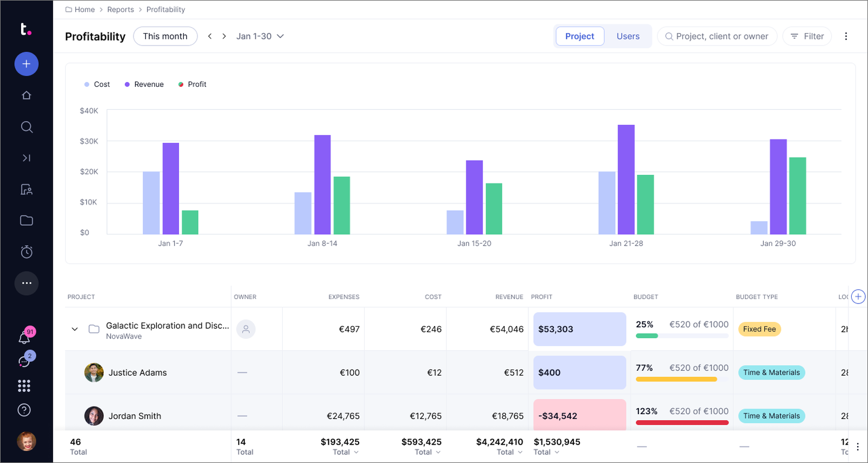Open the apps grid icon in sidebar
Viewport: 868px width, 463px height.
pyautogui.click(x=24, y=386)
